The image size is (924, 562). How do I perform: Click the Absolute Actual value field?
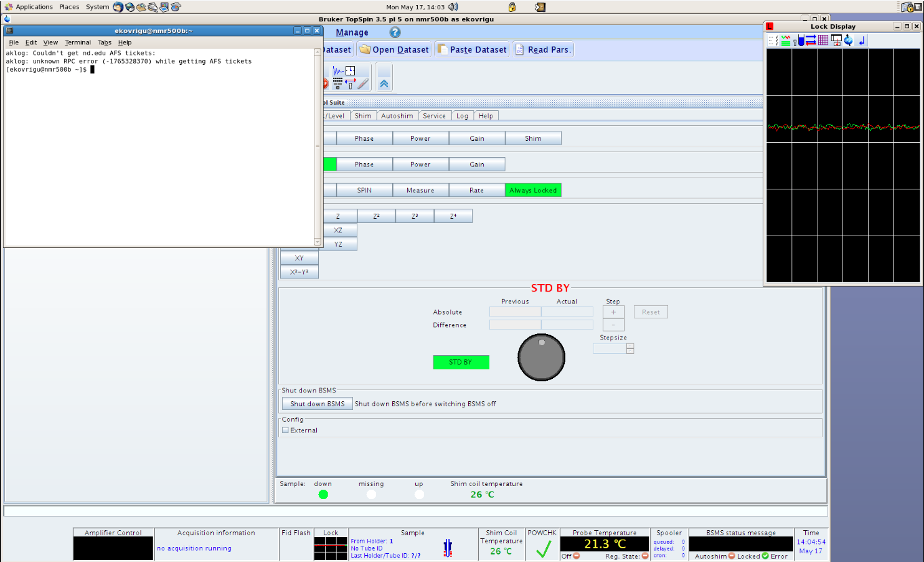point(567,312)
